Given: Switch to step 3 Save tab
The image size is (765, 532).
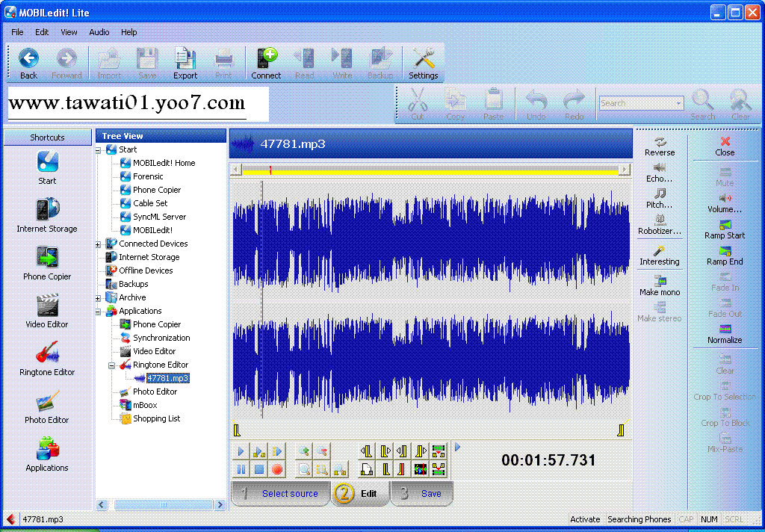Looking at the screenshot, I should (x=422, y=493).
